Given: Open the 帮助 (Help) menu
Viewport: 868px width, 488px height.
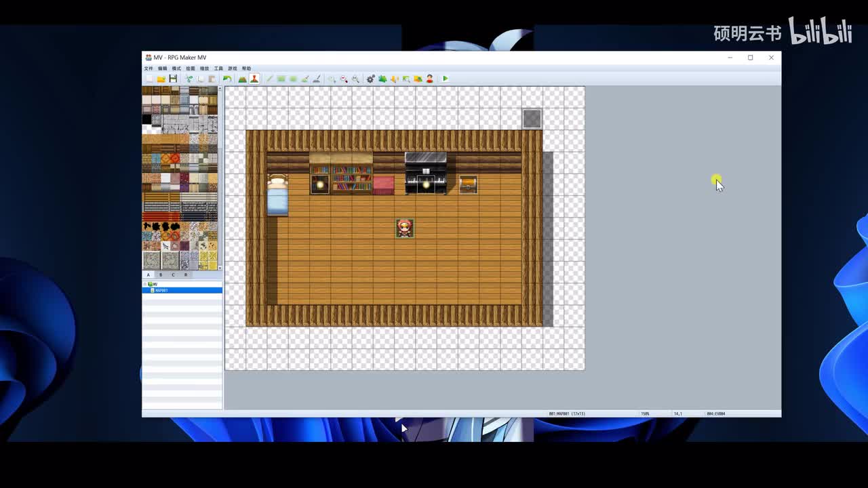Looking at the screenshot, I should coord(246,68).
